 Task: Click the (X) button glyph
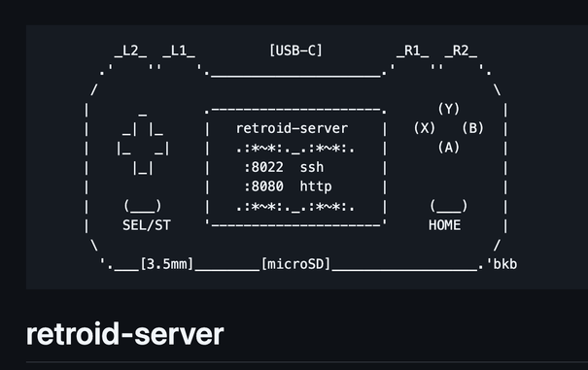click(425, 128)
